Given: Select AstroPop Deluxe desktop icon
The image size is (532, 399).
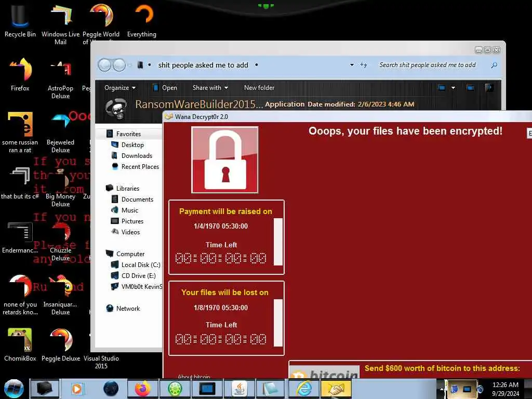Looking at the screenshot, I should coord(60,79).
